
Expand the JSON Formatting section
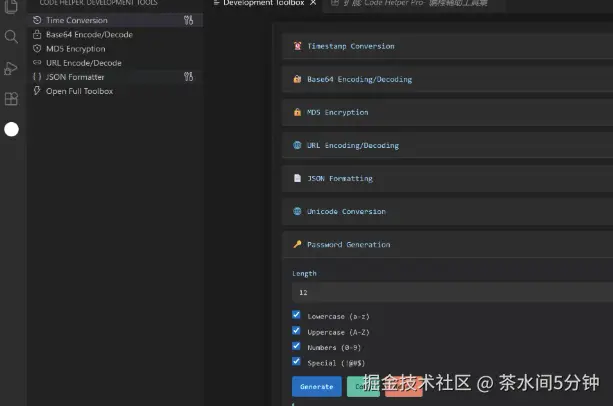(x=448, y=179)
